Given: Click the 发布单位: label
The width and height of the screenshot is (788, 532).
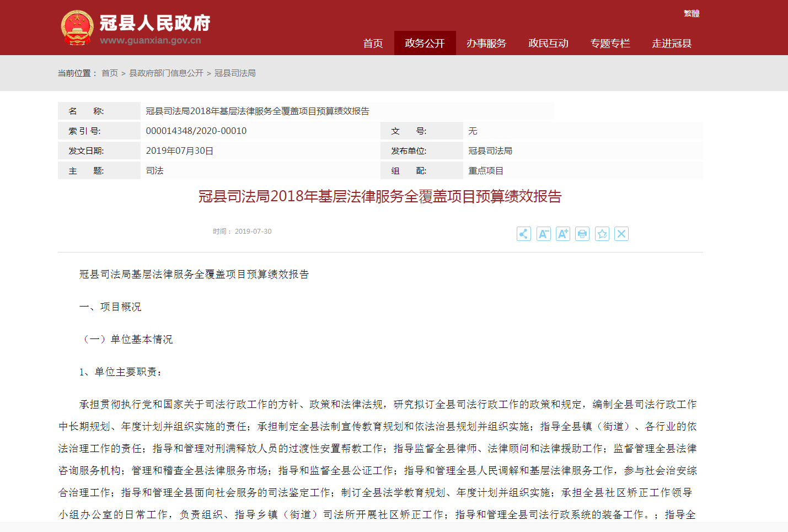Looking at the screenshot, I should 409,151.
